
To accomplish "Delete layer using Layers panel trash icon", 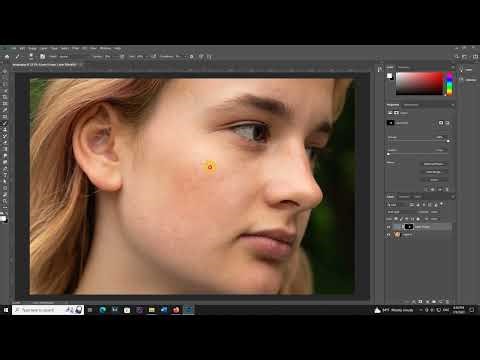I will coord(447,301).
